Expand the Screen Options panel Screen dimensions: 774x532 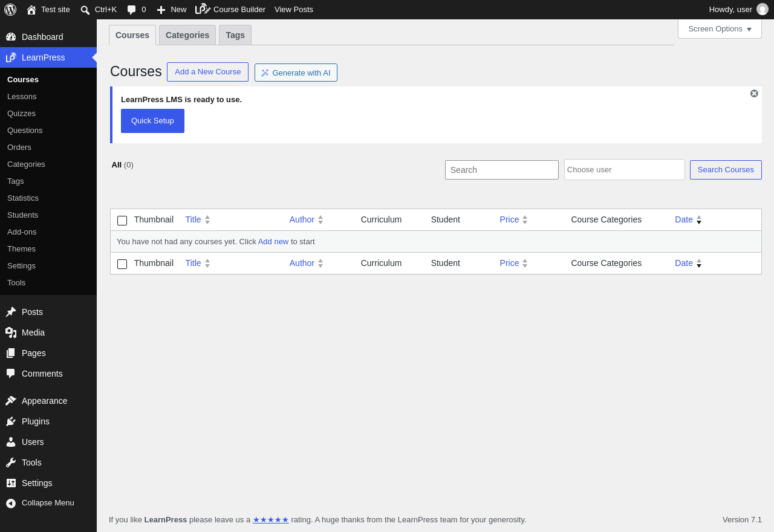pyautogui.click(x=720, y=28)
